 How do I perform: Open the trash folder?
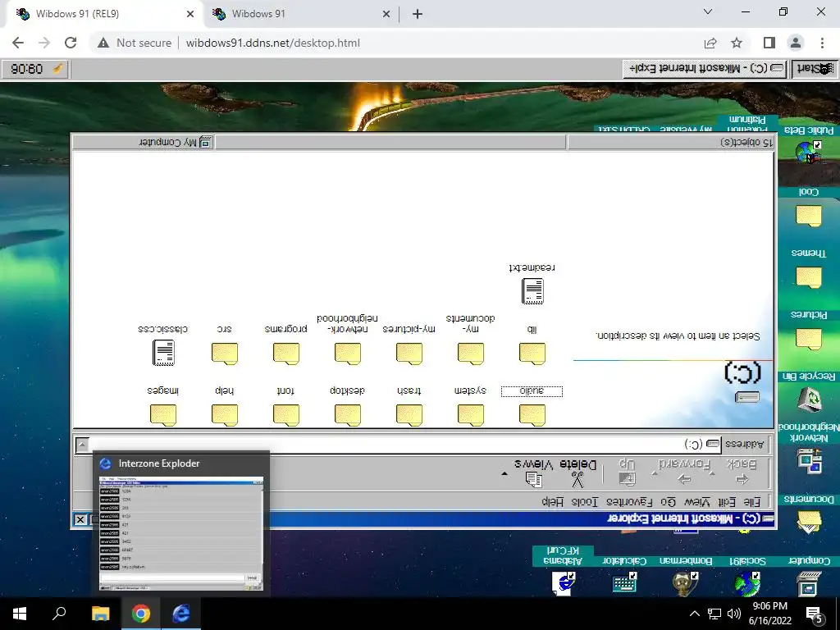click(x=409, y=414)
